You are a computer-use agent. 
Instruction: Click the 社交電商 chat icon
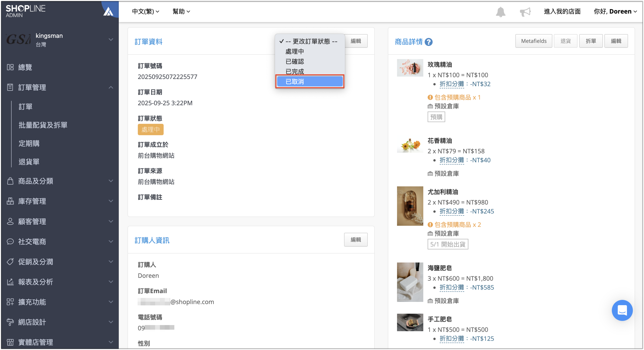(x=10, y=241)
